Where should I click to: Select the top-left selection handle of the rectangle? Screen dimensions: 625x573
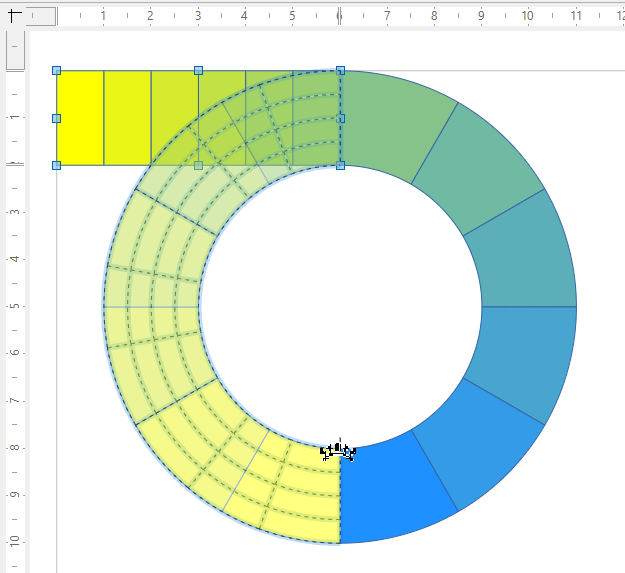[57, 71]
